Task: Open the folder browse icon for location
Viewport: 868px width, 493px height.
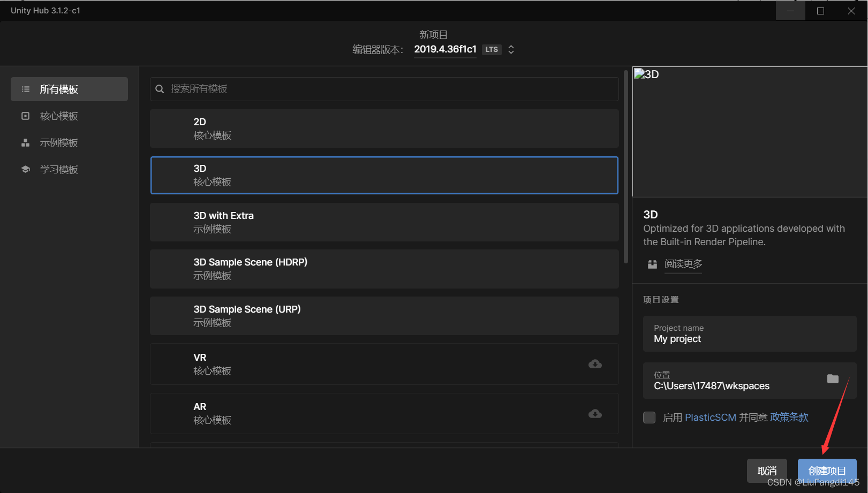Action: click(833, 378)
